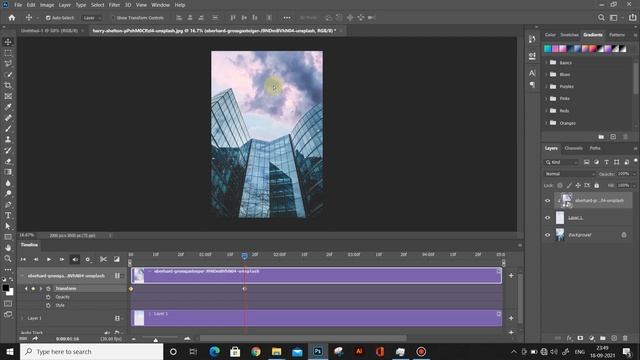The height and width of the screenshot is (360, 640).
Task: Open layer effects fx icon
Action: coord(569,338)
